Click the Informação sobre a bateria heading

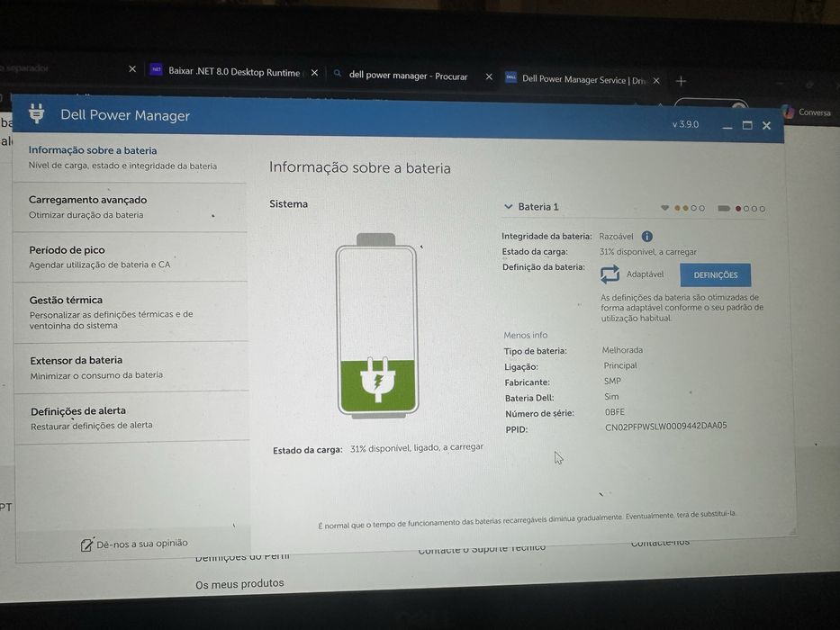[x=360, y=167]
